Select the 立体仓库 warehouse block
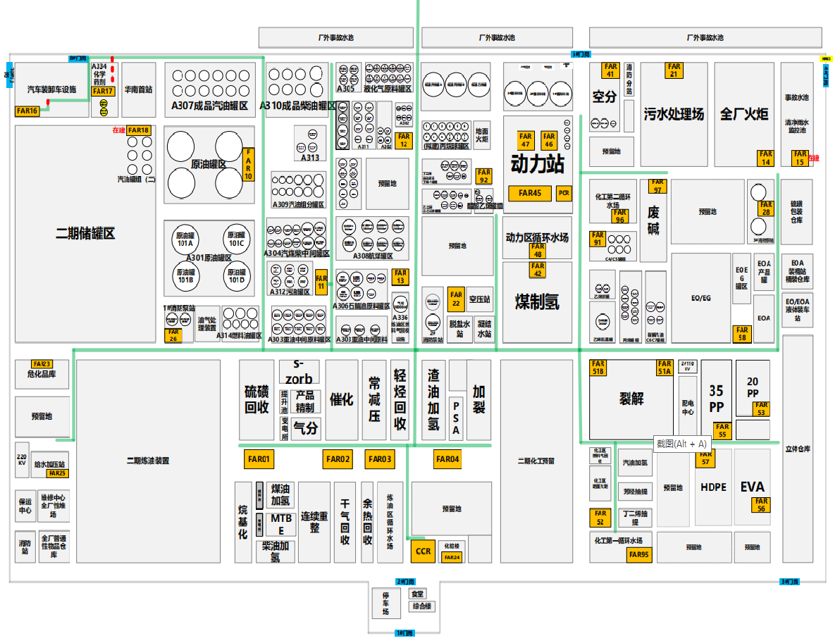This screenshot has height=643, width=840. click(798, 449)
